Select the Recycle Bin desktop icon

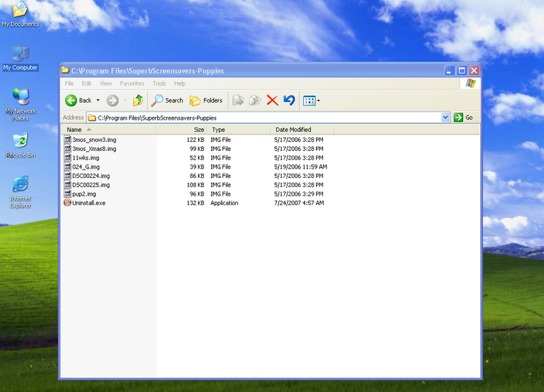pos(20,145)
